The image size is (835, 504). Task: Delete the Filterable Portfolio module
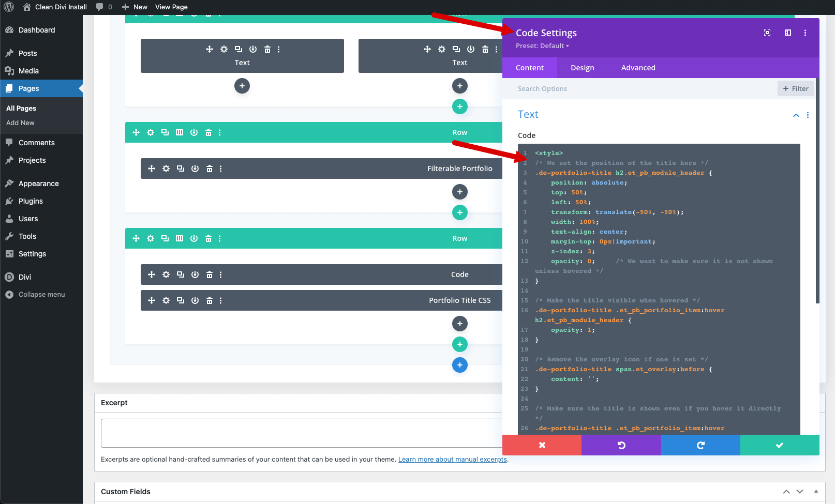point(210,169)
